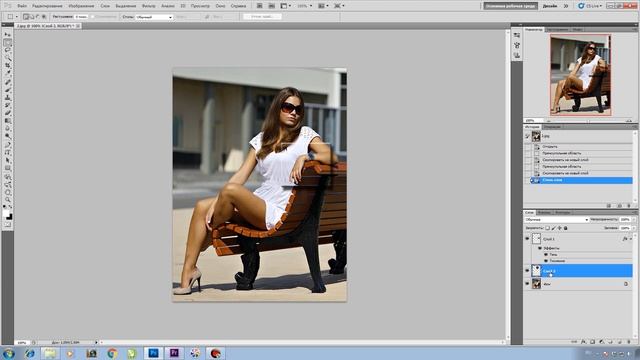Create a new layer via Layers panel icon
The height and width of the screenshot is (360, 640).
click(x=620, y=342)
